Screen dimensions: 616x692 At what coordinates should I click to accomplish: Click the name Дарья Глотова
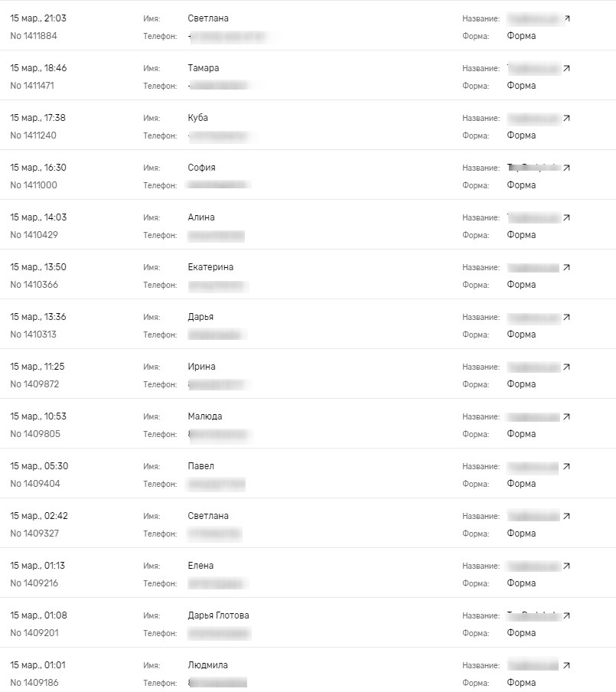[x=218, y=615]
